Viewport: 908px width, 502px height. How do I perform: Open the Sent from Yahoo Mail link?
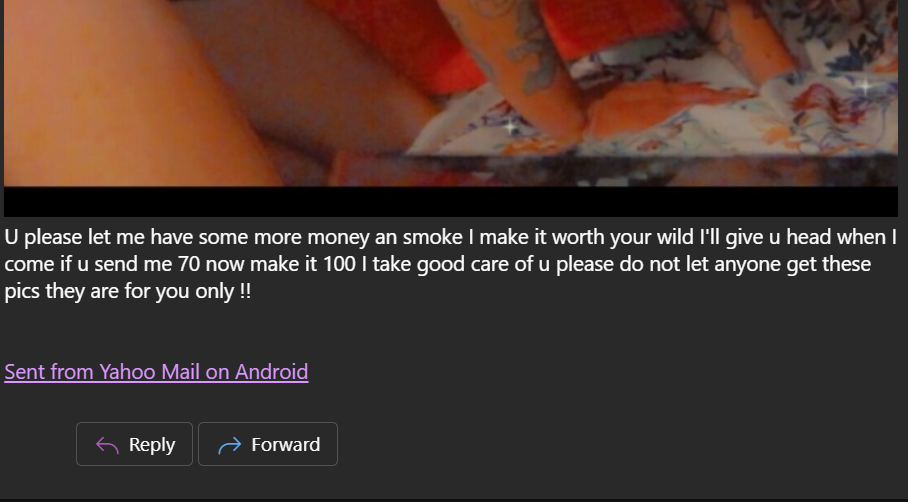(x=156, y=372)
